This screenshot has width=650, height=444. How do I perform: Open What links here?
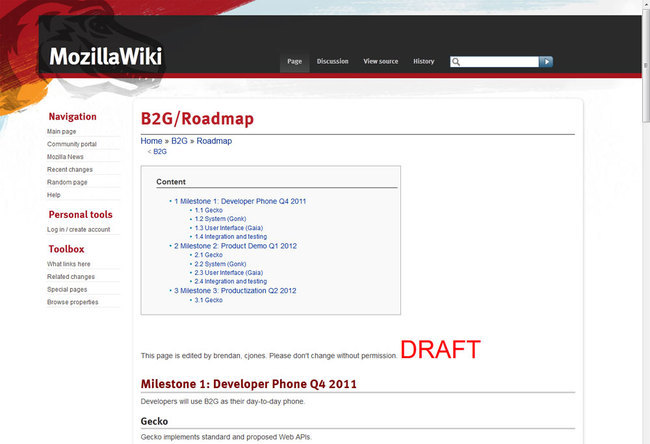68,264
